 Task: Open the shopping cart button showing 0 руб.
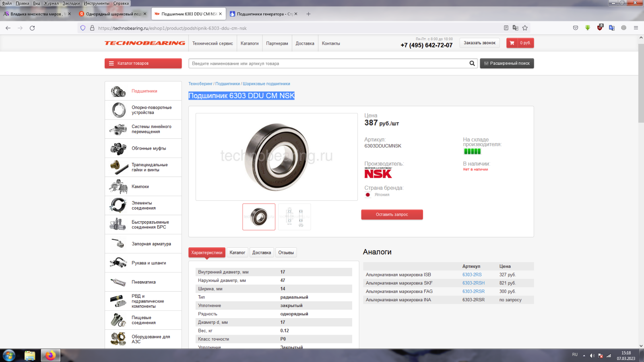520,43
